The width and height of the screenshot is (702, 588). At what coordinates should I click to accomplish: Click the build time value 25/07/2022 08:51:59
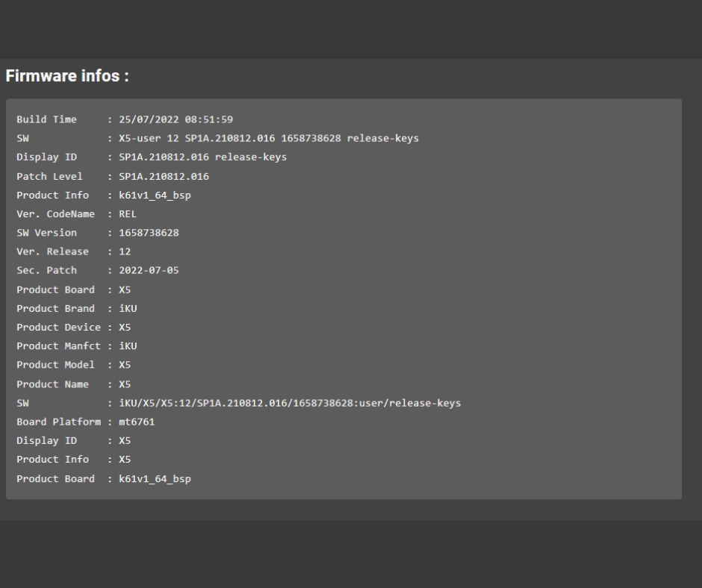(x=176, y=119)
